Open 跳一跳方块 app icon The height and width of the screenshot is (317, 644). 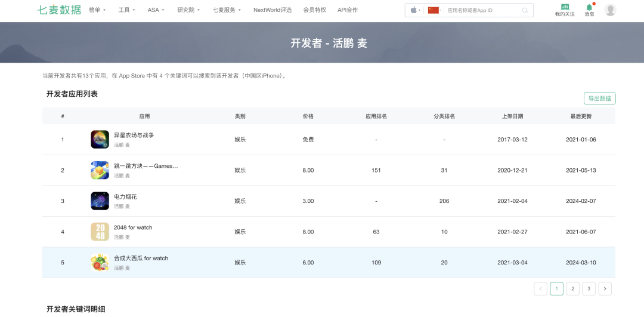100,170
